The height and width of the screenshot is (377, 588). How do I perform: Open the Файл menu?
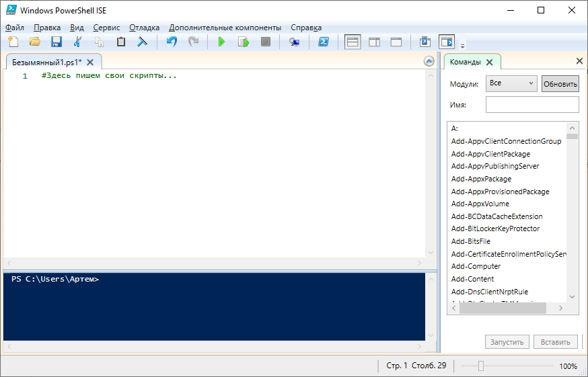tap(15, 28)
